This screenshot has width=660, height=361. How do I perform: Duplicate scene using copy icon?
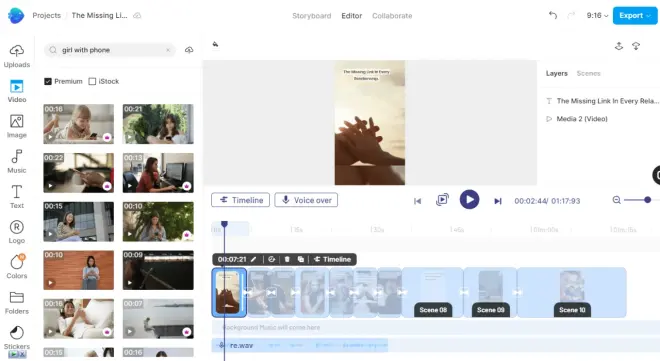[301, 259]
